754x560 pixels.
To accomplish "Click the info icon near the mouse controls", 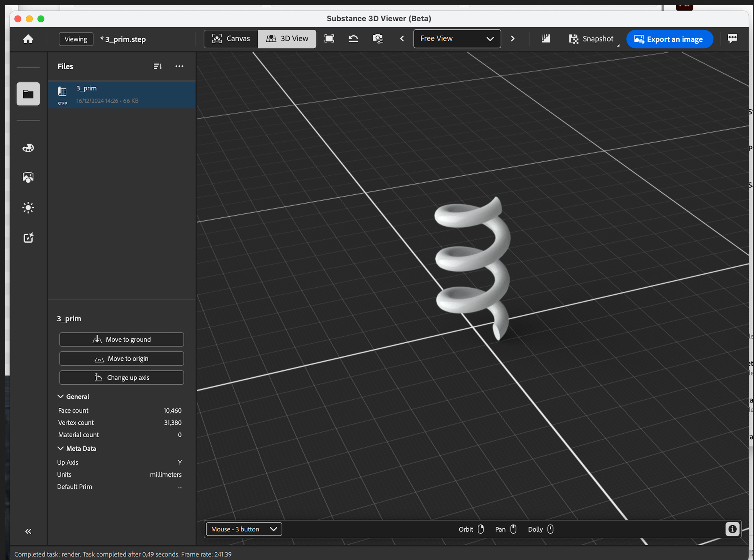I will (732, 529).
